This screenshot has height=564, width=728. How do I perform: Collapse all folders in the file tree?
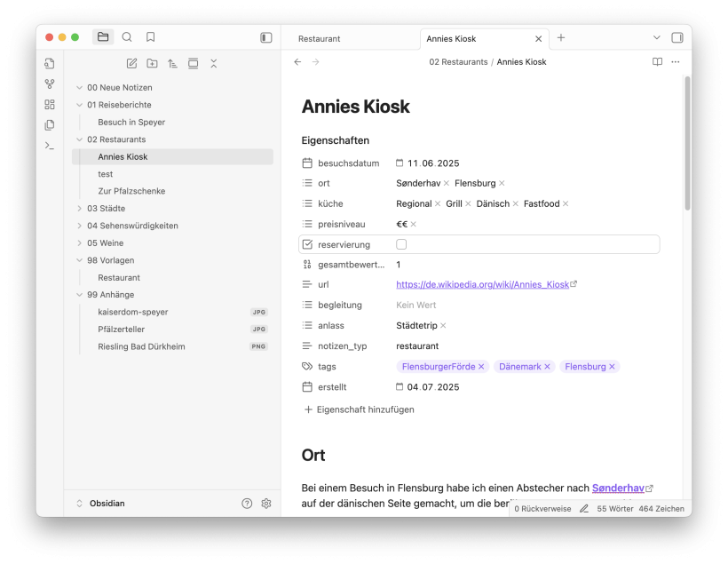214,64
